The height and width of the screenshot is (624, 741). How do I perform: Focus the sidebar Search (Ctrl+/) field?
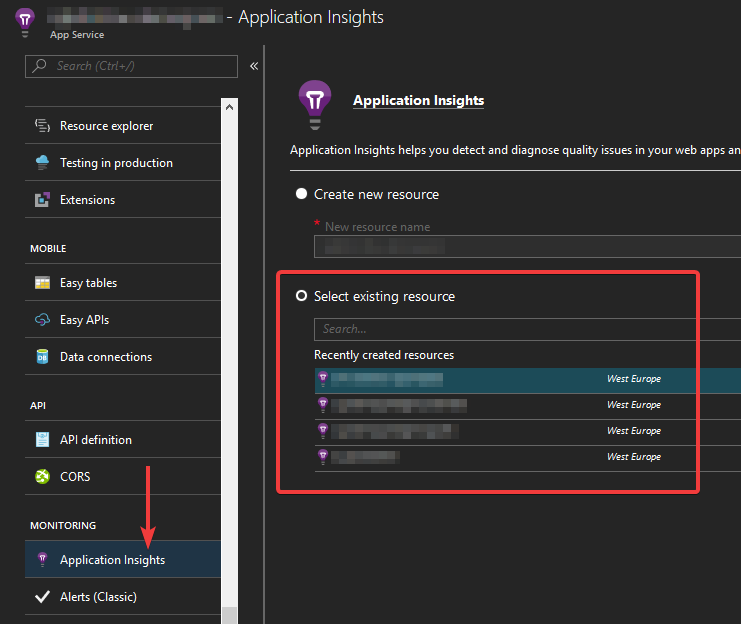[131, 66]
